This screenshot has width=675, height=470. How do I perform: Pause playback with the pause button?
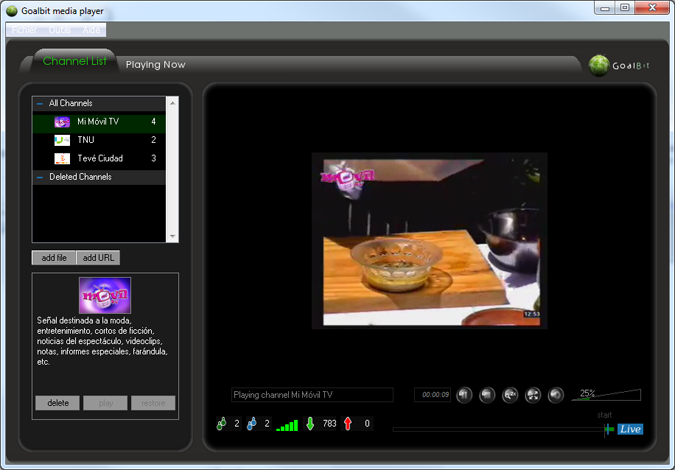pos(464,395)
